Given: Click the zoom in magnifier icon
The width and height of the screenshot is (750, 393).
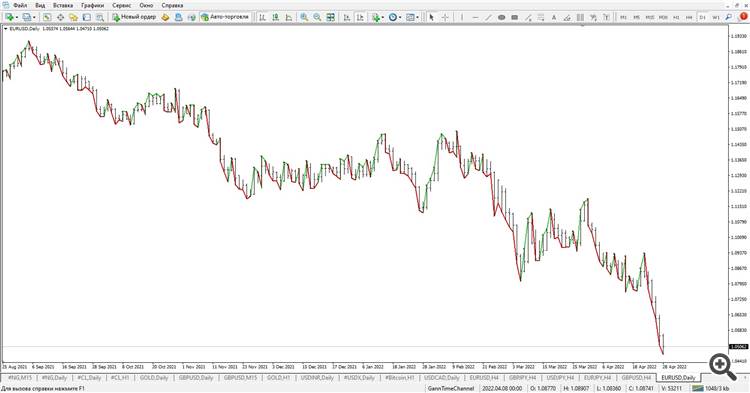Looking at the screenshot, I should point(304,17).
